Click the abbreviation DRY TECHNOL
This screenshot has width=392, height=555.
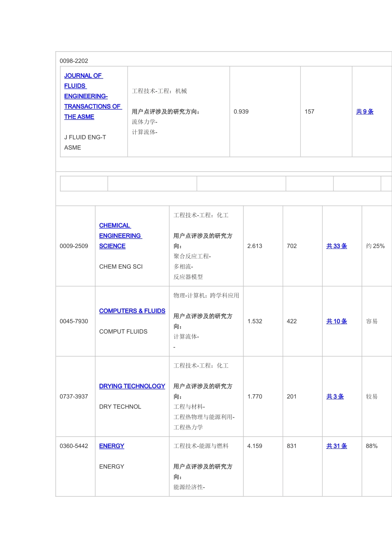tap(120, 407)
